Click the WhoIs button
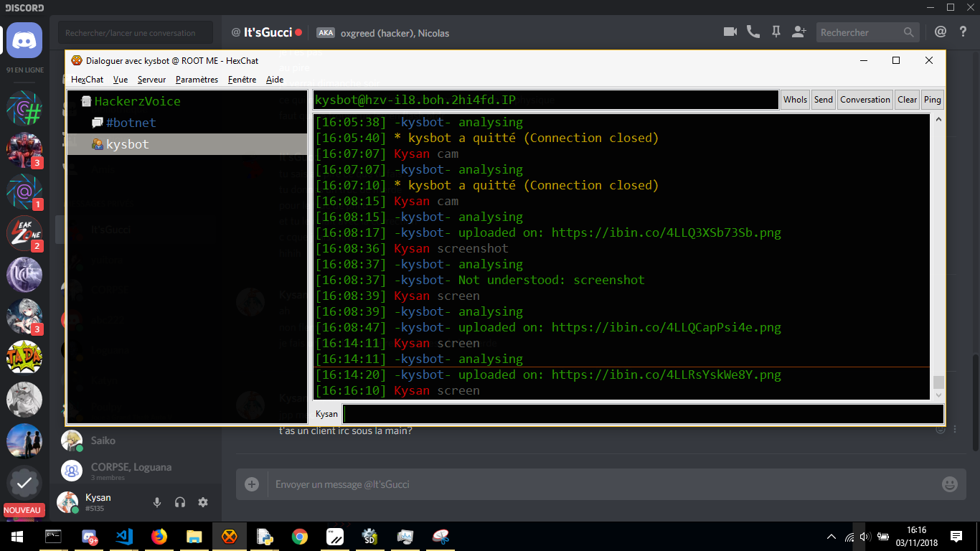980x551 pixels. click(795, 100)
